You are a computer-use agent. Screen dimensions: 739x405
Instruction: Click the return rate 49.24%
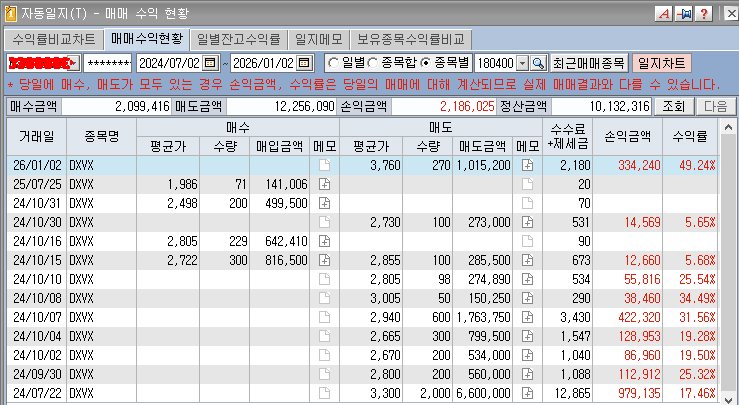click(x=697, y=165)
